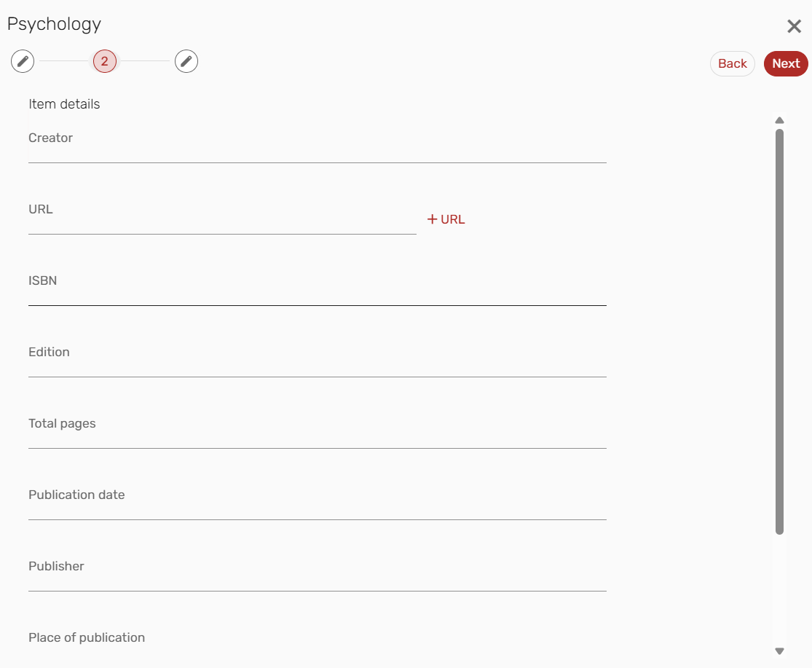Click the vertical scrollbar thumb
The image size is (812, 668).
[x=779, y=331]
